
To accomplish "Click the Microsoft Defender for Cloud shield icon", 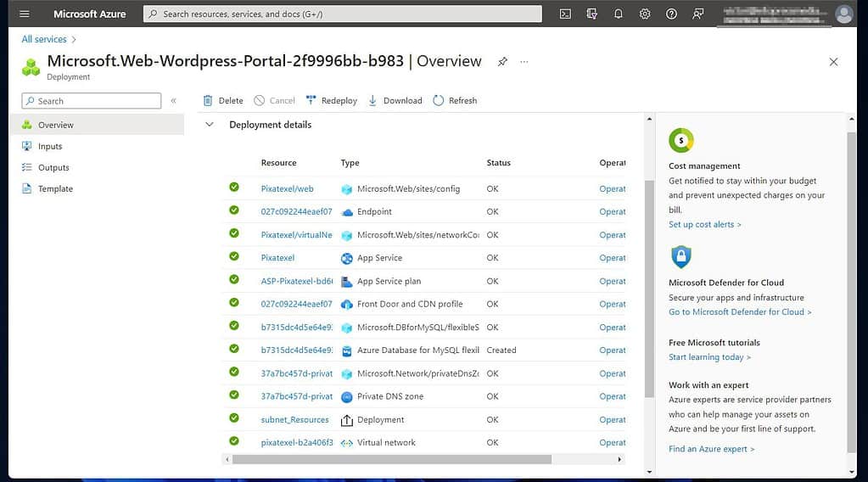I will click(680, 257).
